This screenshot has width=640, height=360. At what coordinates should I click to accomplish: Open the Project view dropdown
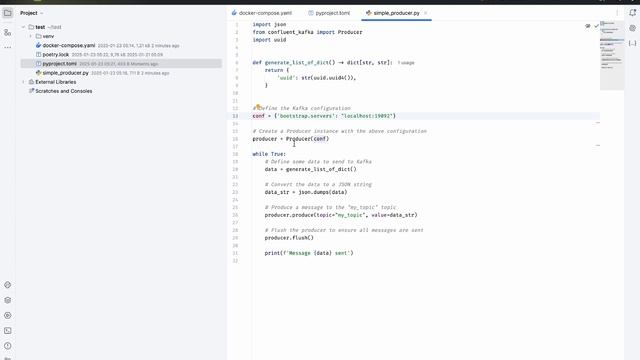[31, 13]
